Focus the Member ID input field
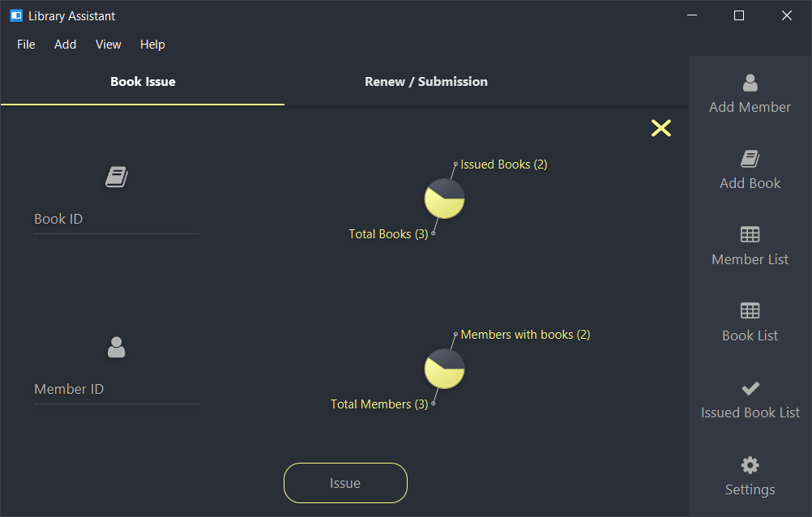The image size is (812, 517). 116,390
